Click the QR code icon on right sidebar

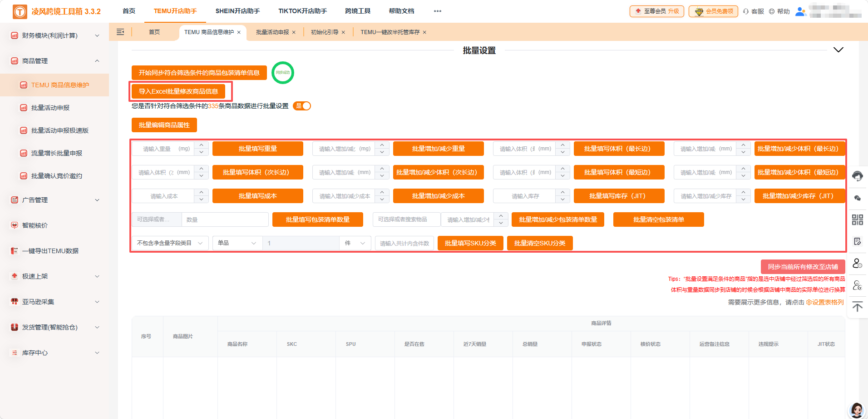pos(858,219)
